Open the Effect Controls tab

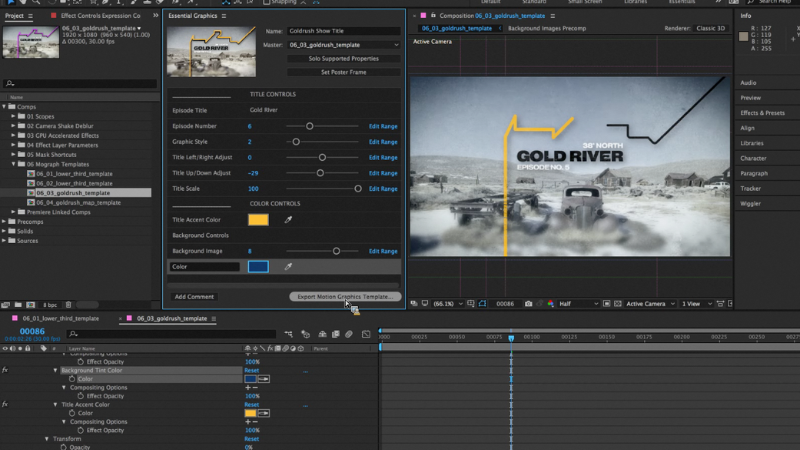tap(100, 17)
